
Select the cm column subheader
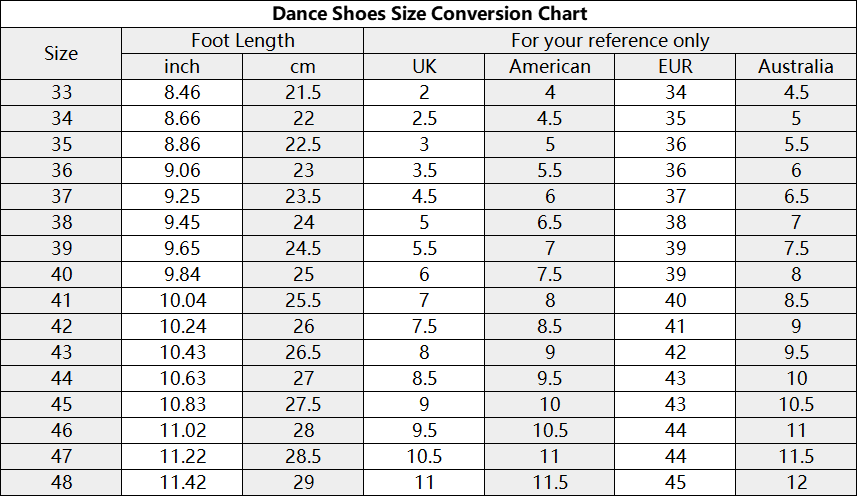(303, 67)
